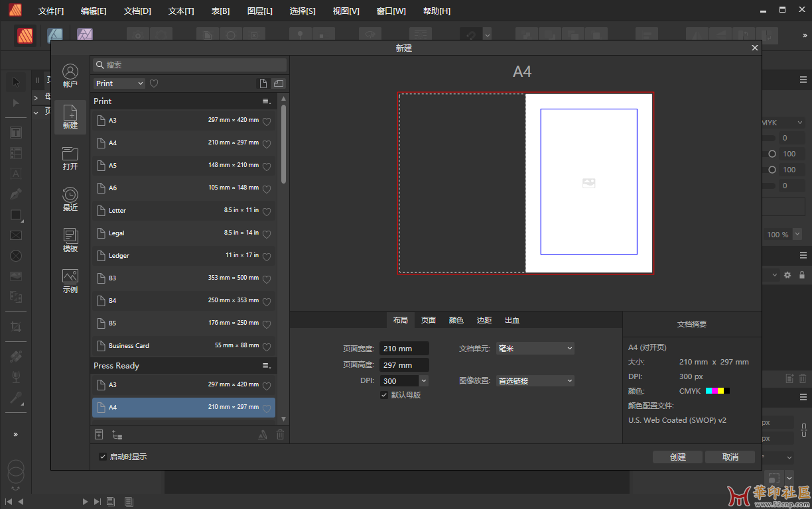The image size is (812, 509).
Task: Favorite the A5 preset heart
Action: click(x=267, y=166)
